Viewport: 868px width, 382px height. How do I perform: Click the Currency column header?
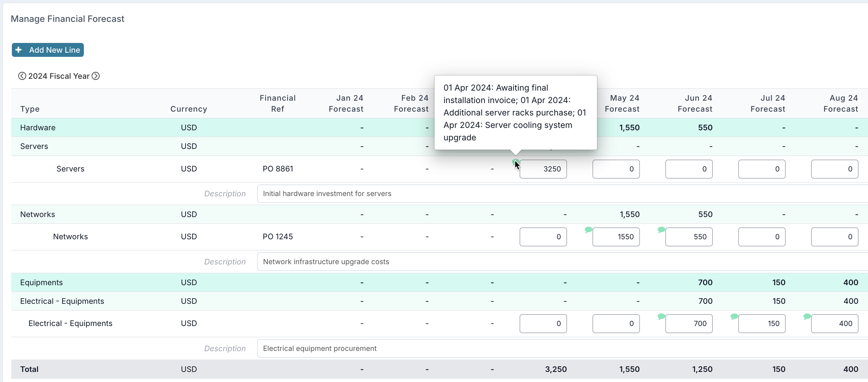tap(189, 109)
